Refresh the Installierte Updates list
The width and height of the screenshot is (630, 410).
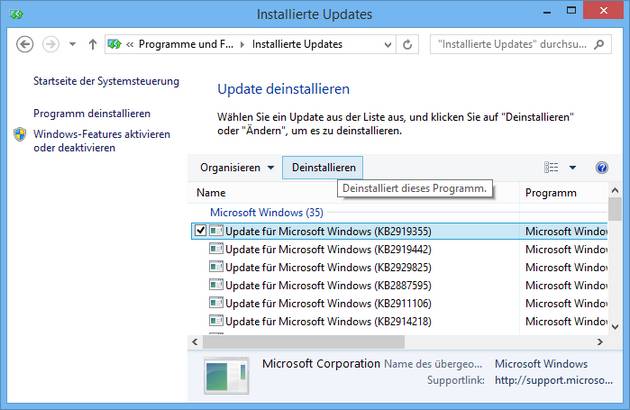click(407, 45)
